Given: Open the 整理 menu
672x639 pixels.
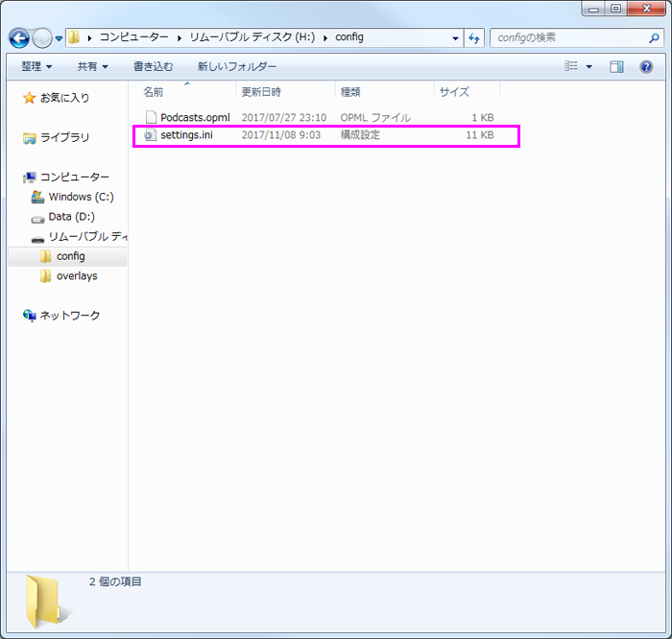Looking at the screenshot, I should tap(36, 66).
